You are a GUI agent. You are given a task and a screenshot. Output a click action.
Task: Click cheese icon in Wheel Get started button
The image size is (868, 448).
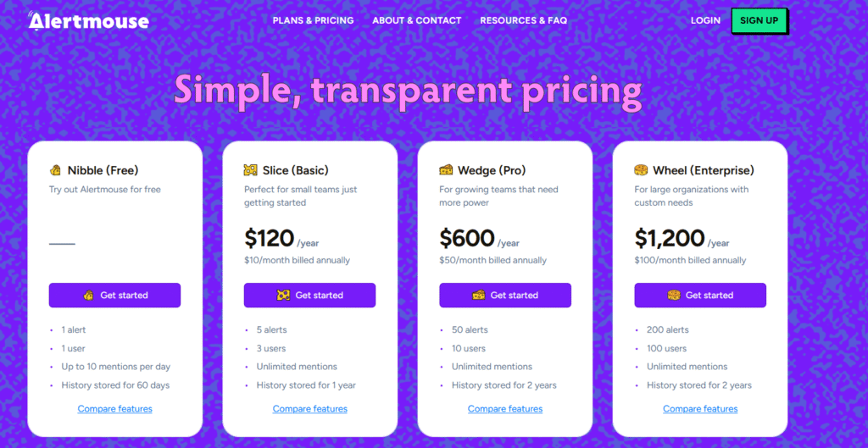click(674, 296)
